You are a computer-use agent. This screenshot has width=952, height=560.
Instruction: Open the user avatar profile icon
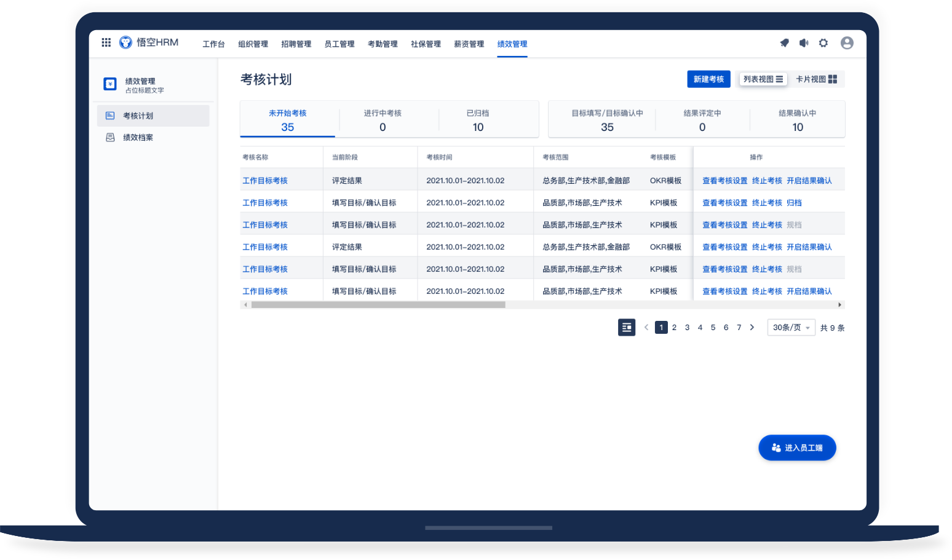click(x=847, y=43)
